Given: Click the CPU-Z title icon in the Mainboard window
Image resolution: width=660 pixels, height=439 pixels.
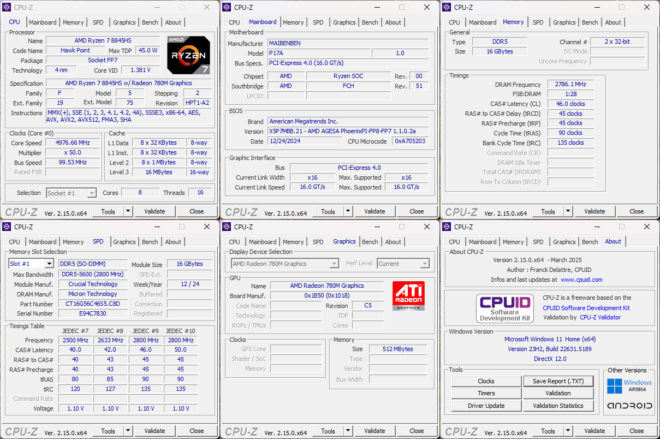Looking at the screenshot, I should point(226,7).
